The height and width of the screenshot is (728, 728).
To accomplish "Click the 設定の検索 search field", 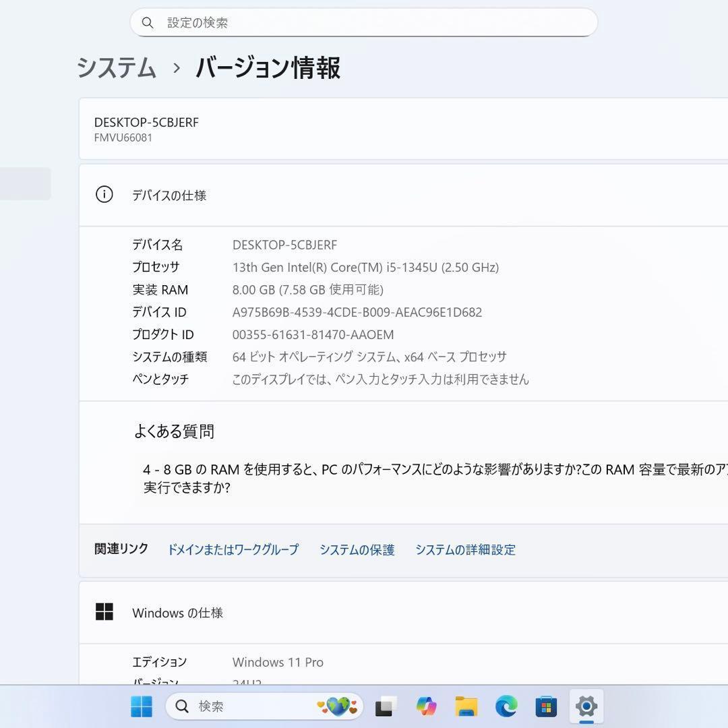I will pyautogui.click(x=364, y=22).
